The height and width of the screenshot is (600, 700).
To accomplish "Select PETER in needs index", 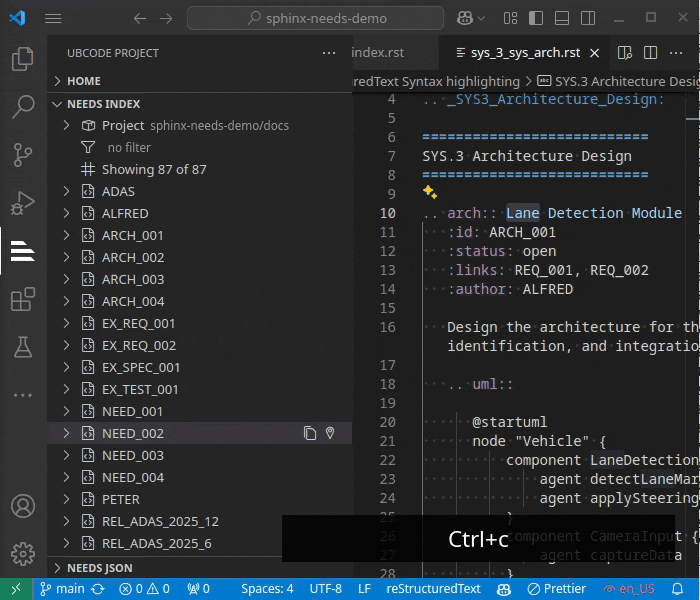I will [200, 500].
